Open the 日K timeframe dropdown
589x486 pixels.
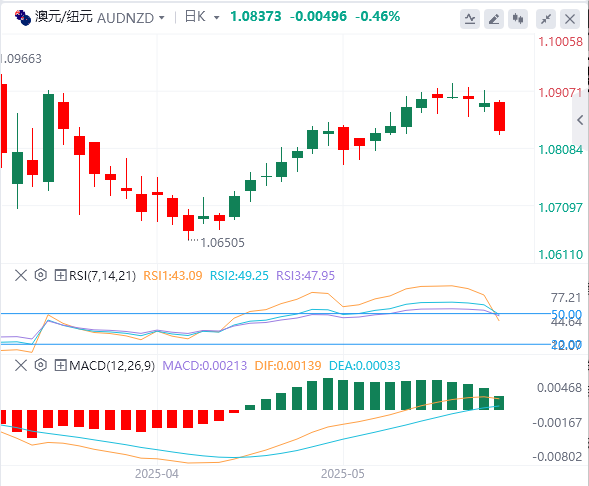coord(216,18)
